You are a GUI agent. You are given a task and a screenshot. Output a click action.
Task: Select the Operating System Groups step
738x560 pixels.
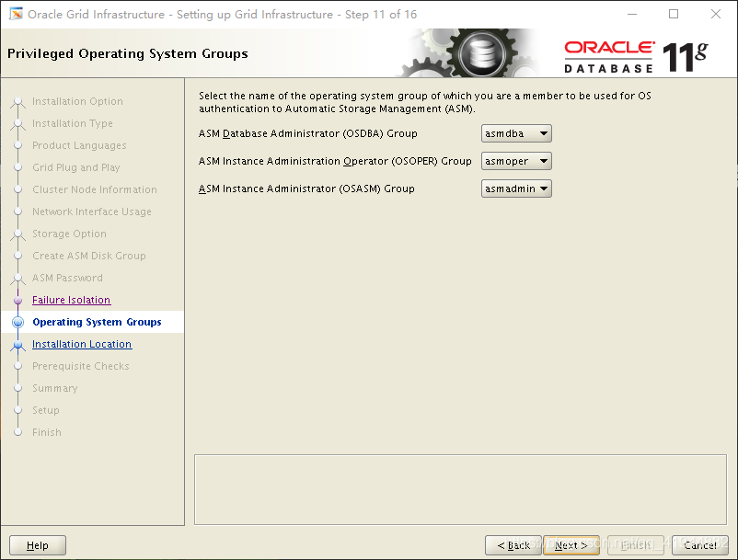click(97, 322)
